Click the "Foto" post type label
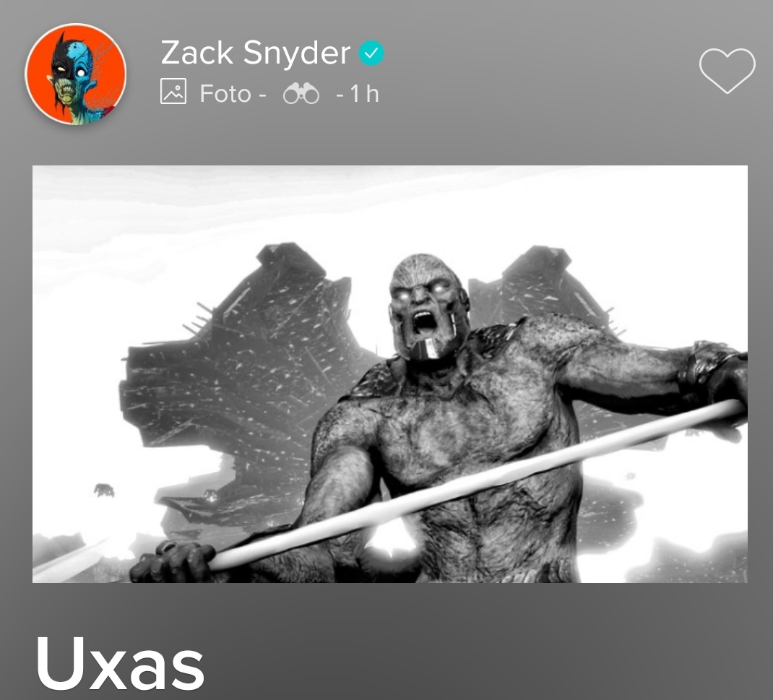 (225, 94)
